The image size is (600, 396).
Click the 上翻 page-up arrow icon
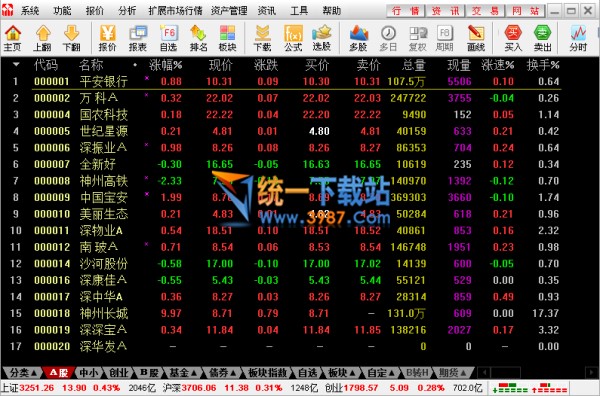(x=42, y=38)
